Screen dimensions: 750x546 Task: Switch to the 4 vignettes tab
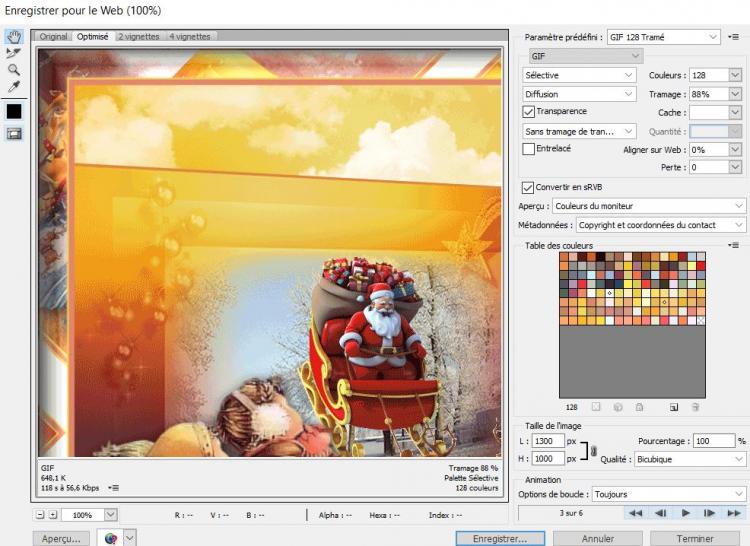[191, 37]
